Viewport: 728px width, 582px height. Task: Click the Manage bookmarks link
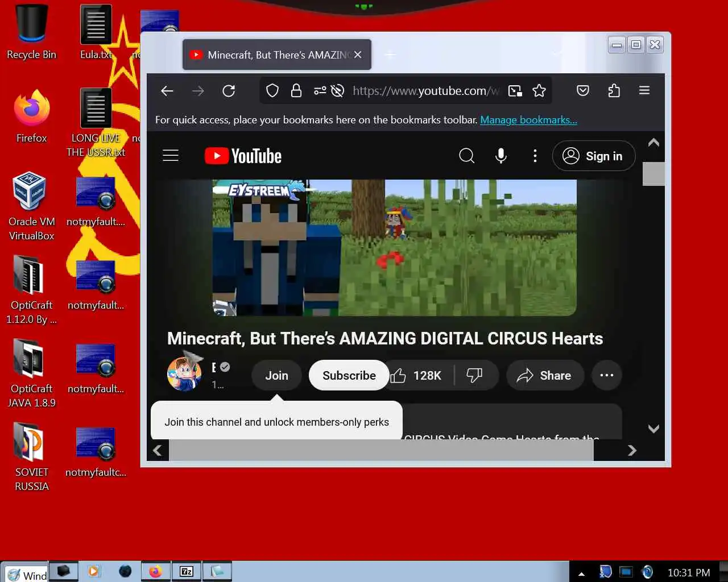pos(528,120)
